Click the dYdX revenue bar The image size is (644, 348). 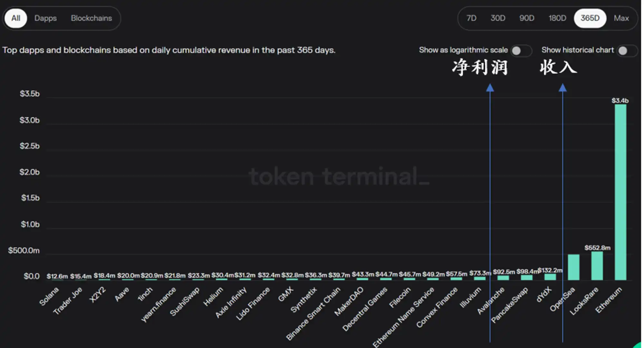[x=550, y=277]
